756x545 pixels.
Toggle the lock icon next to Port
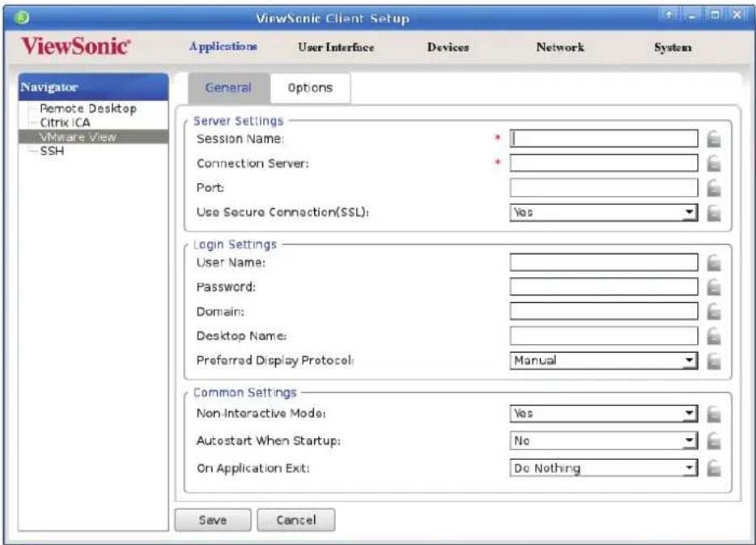[714, 188]
